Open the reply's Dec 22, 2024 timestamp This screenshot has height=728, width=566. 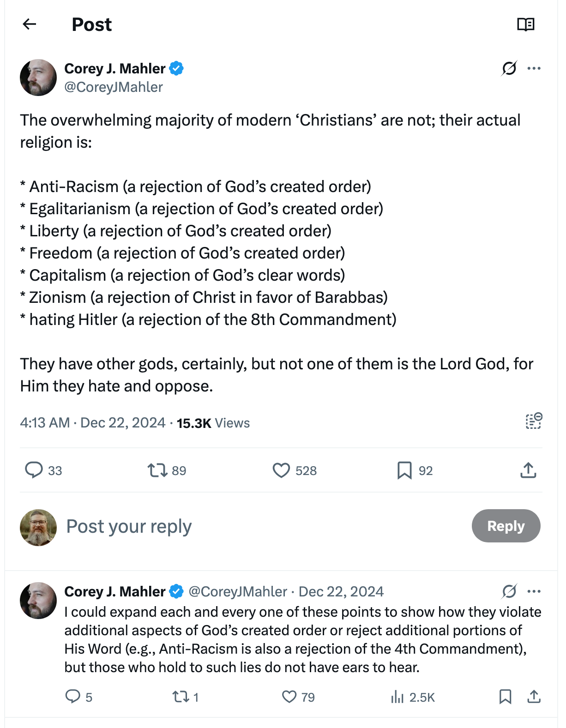point(341,591)
